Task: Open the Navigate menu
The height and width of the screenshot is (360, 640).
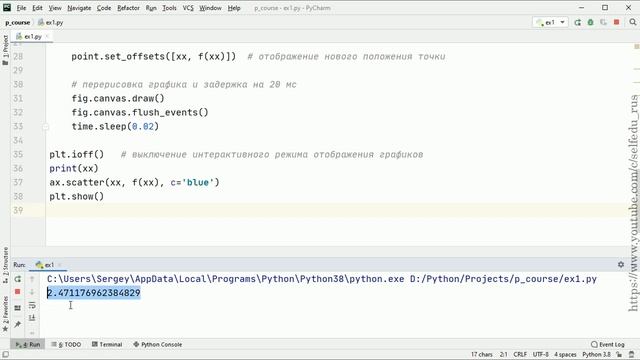Action: click(x=79, y=8)
